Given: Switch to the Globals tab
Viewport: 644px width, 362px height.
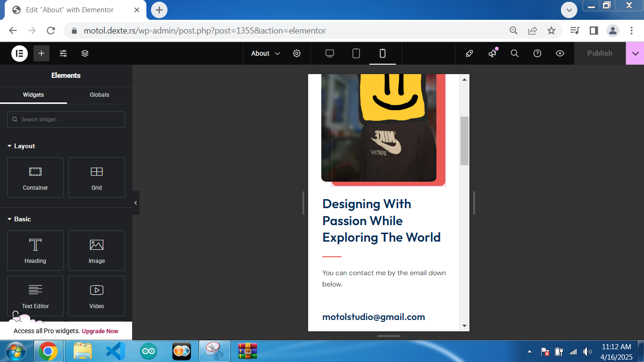Looking at the screenshot, I should click(x=100, y=95).
